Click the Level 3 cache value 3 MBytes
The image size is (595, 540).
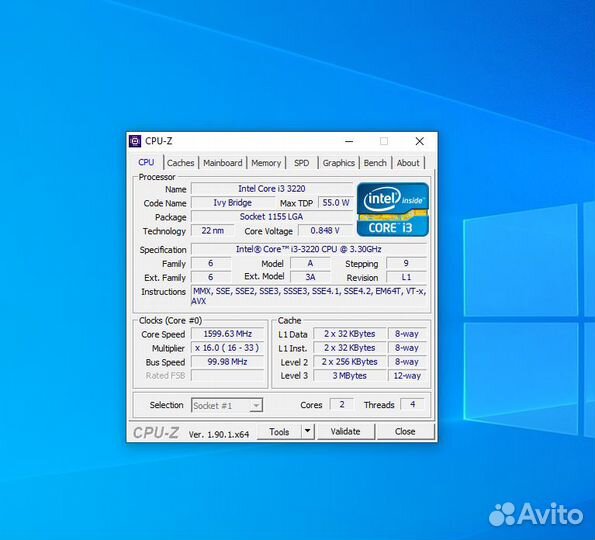tap(349, 376)
